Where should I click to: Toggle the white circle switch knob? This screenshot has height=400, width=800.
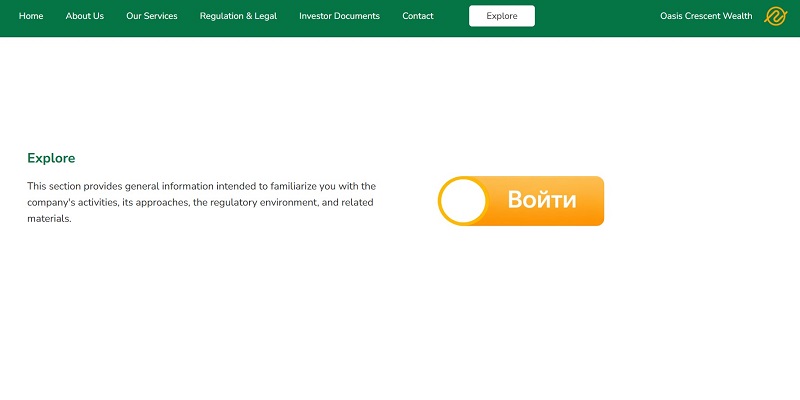[x=463, y=201]
